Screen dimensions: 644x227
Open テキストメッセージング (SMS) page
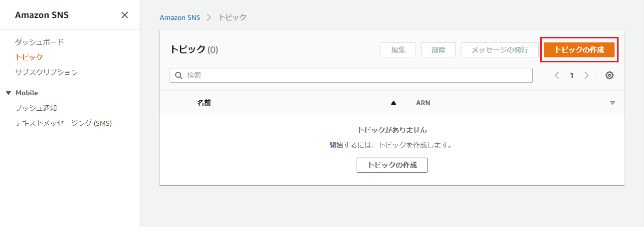click(63, 123)
